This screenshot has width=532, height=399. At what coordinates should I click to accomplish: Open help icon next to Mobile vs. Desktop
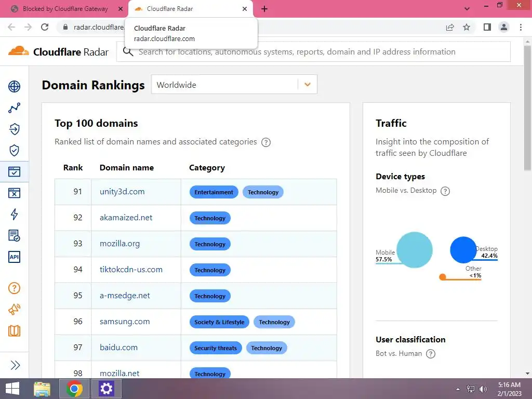[x=445, y=191]
